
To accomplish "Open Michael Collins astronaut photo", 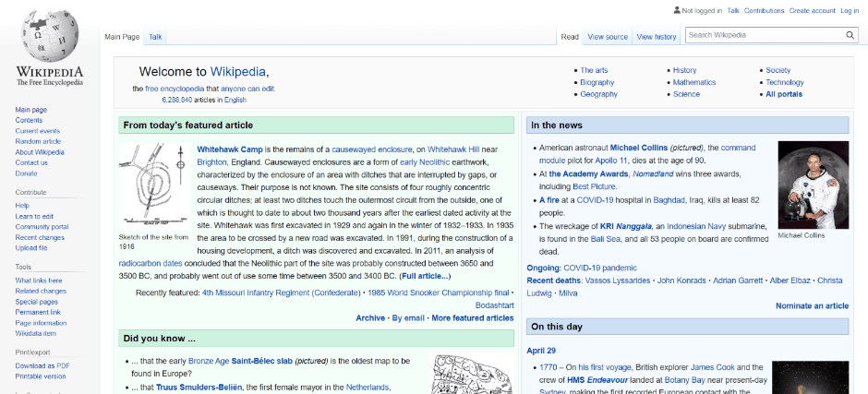I will pos(813,185).
